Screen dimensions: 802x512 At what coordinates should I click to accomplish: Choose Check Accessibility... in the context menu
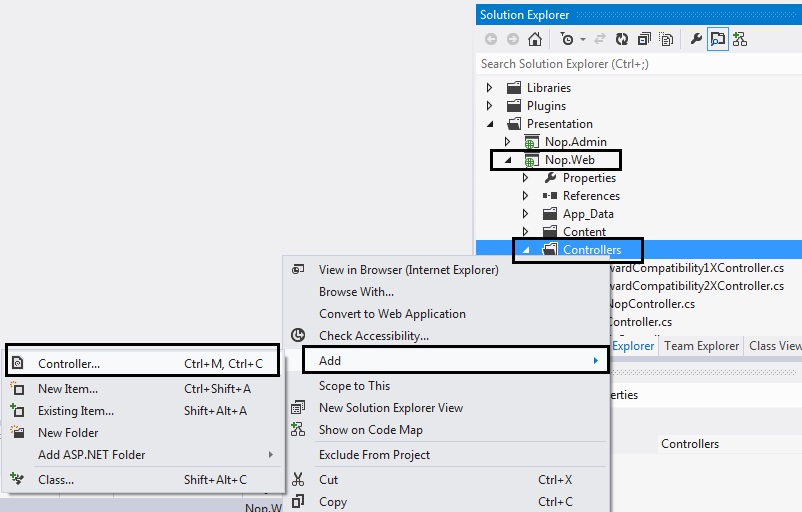point(373,336)
